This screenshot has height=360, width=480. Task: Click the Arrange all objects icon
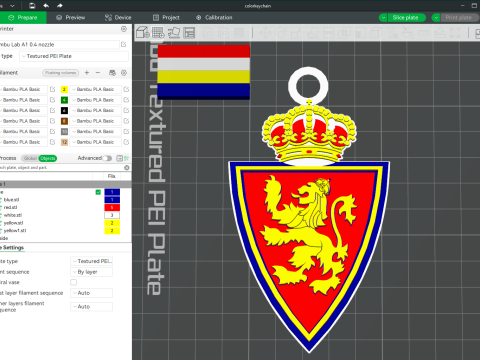(189, 33)
